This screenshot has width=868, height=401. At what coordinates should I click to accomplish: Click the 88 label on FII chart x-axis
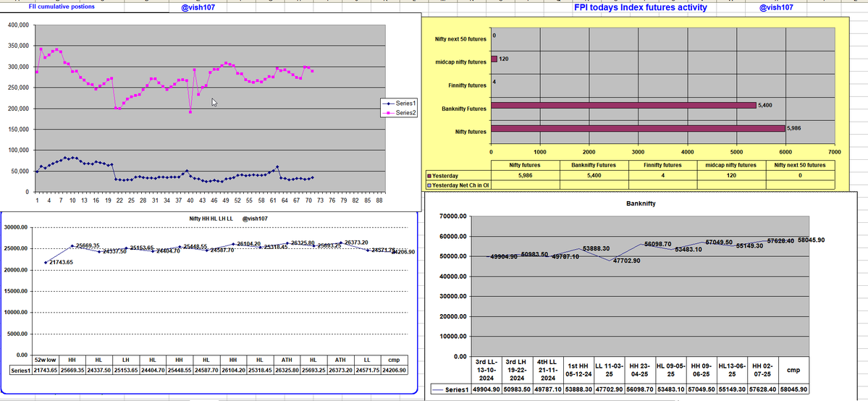(379, 200)
